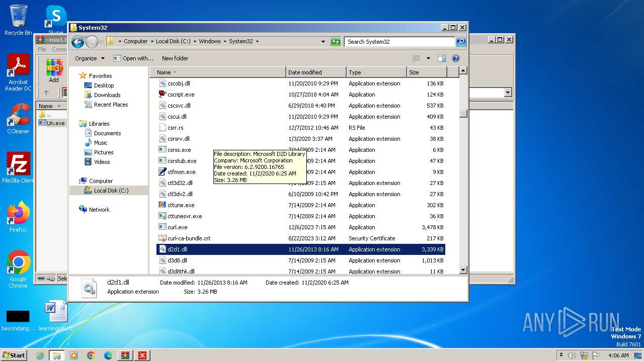
Task: Select Network in the navigation pane
Action: 99,210
